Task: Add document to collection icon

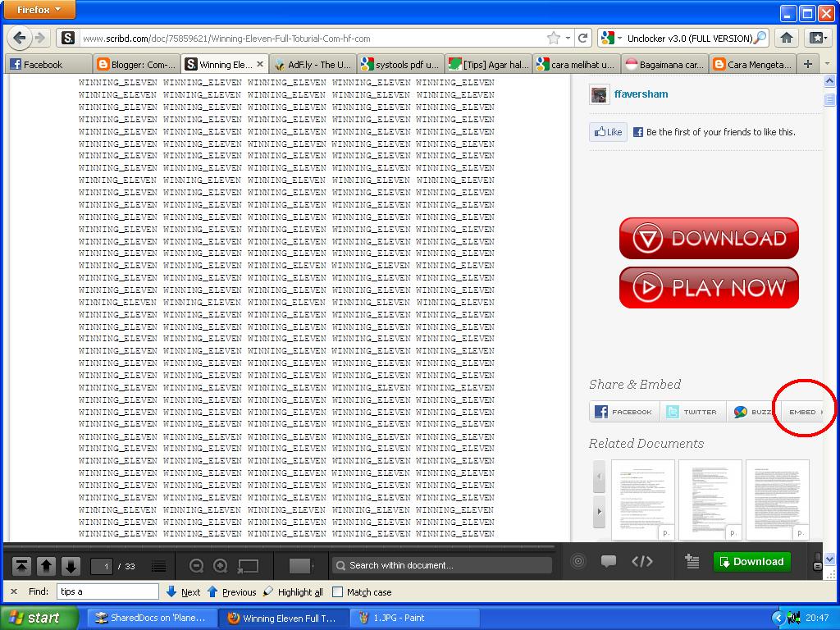Action: (692, 561)
